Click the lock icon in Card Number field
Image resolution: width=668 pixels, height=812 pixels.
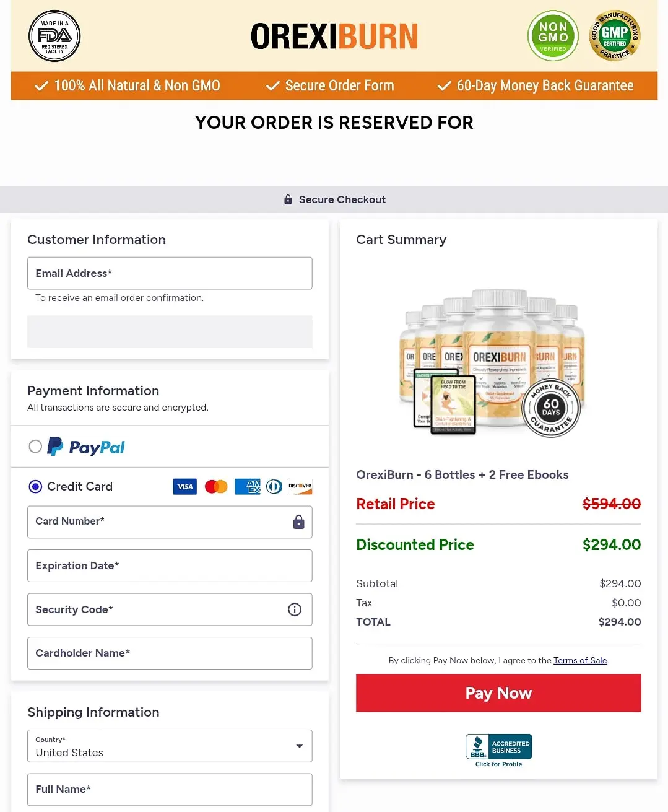tap(298, 522)
